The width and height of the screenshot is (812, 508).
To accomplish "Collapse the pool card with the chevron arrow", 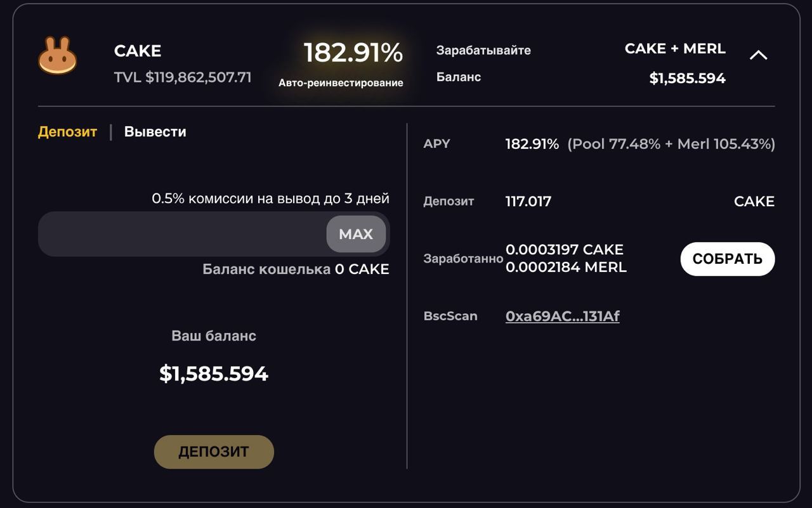I will (759, 55).
